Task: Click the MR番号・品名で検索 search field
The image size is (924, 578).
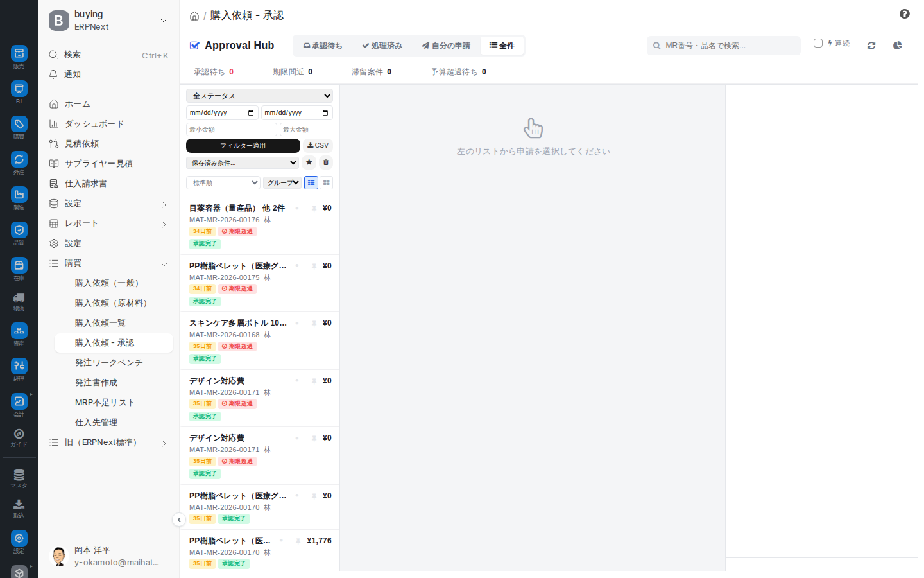Action: click(724, 46)
